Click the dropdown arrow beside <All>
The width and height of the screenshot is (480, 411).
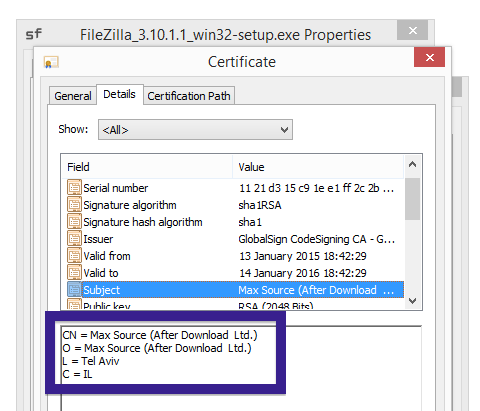coord(284,130)
